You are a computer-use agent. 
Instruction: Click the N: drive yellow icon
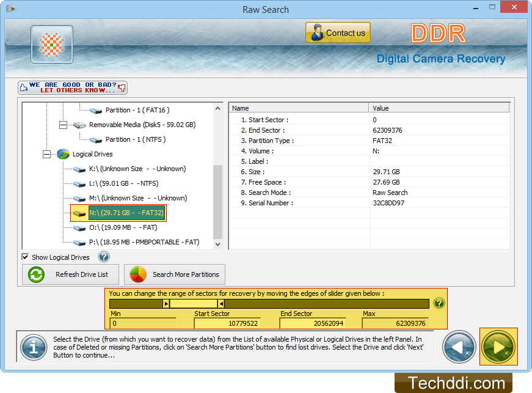[x=79, y=213]
